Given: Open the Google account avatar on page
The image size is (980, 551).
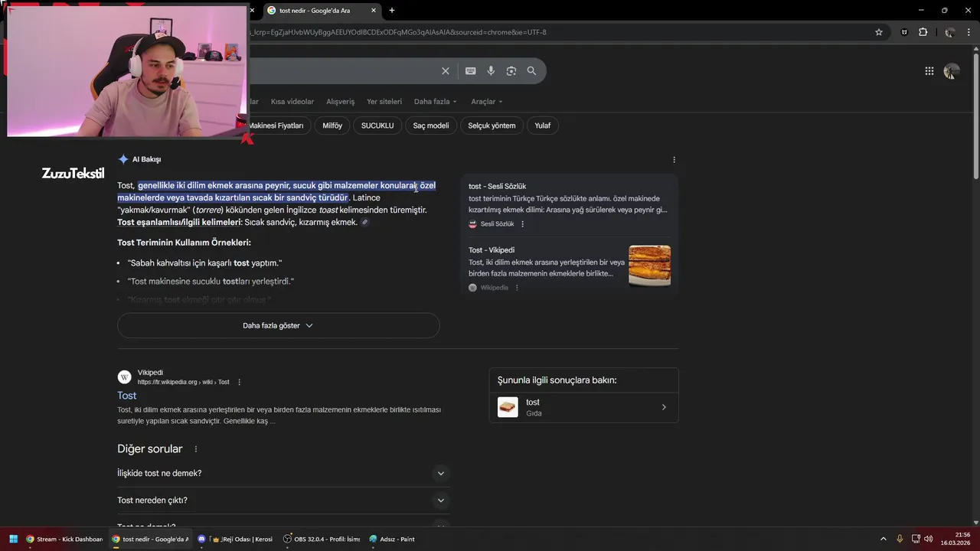Looking at the screenshot, I should click(x=952, y=71).
